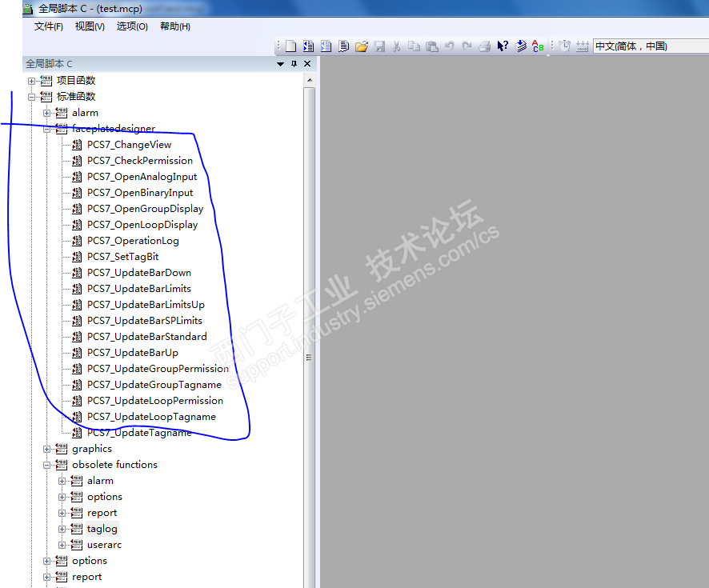Select PCS7_OpenBinaryInput function

click(x=140, y=193)
